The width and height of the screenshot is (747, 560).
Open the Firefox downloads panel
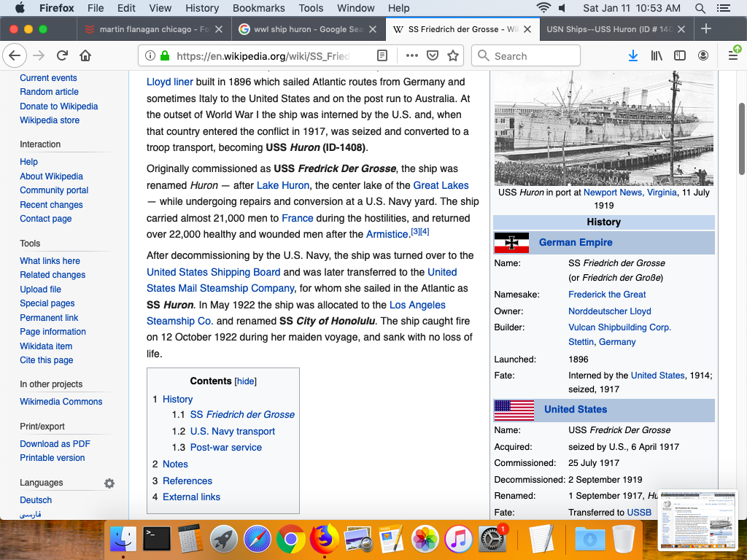[633, 55]
